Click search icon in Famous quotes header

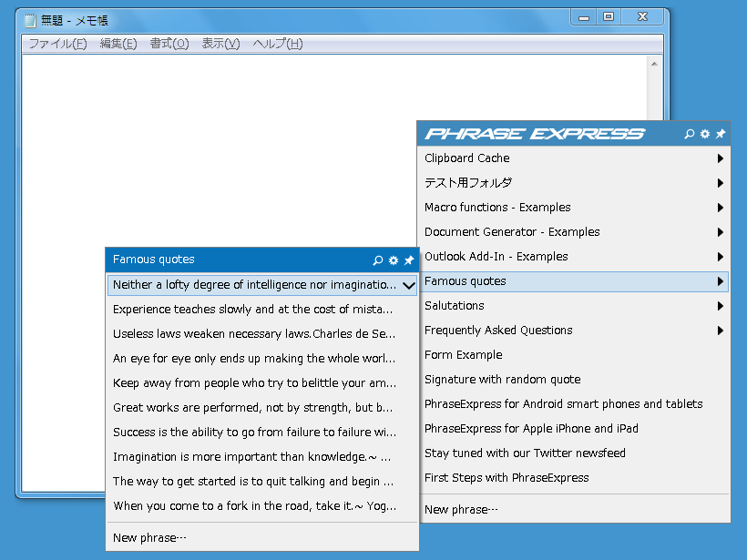tap(378, 260)
